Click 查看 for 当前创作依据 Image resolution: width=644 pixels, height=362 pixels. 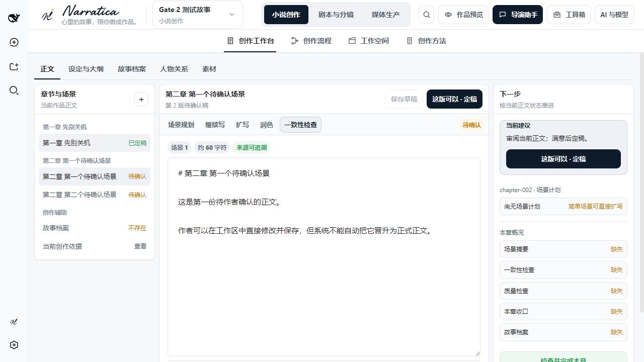[140, 246]
